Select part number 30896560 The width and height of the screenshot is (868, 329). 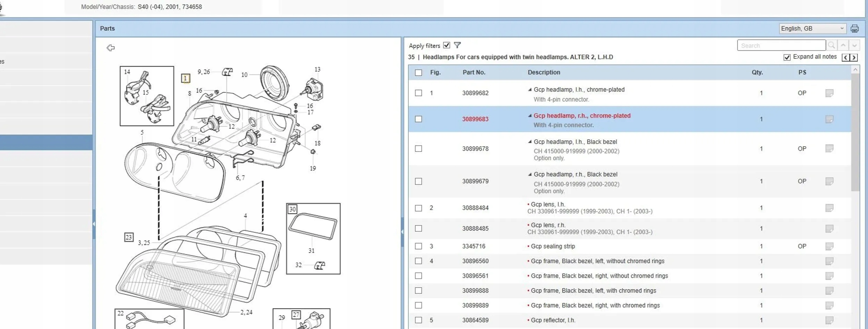475,261
